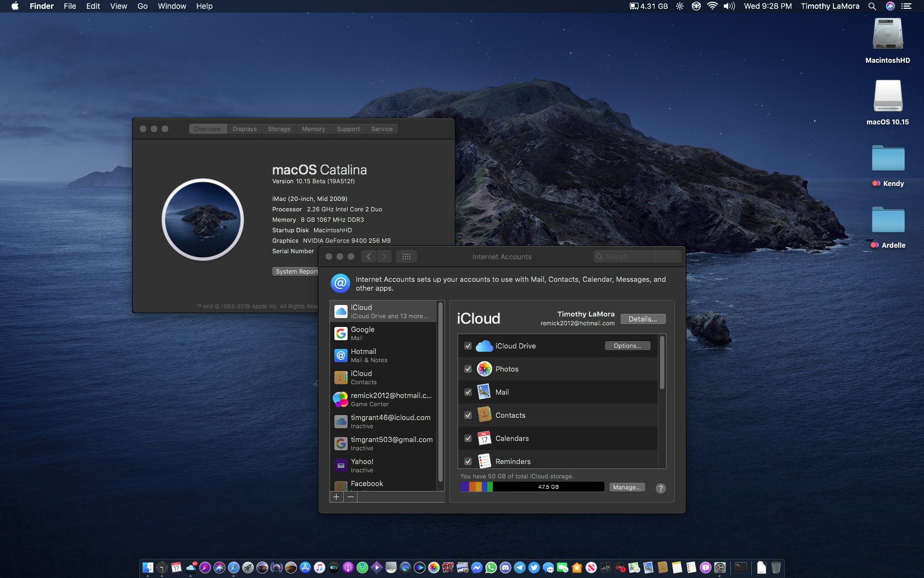Launch Terminal from the Dock
This screenshot has width=924, height=578.
click(x=741, y=568)
